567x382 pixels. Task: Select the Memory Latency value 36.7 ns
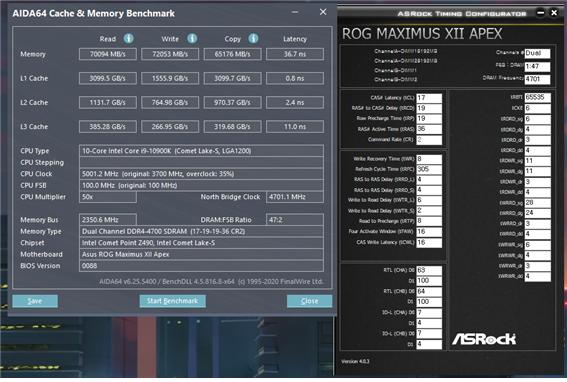[295, 54]
